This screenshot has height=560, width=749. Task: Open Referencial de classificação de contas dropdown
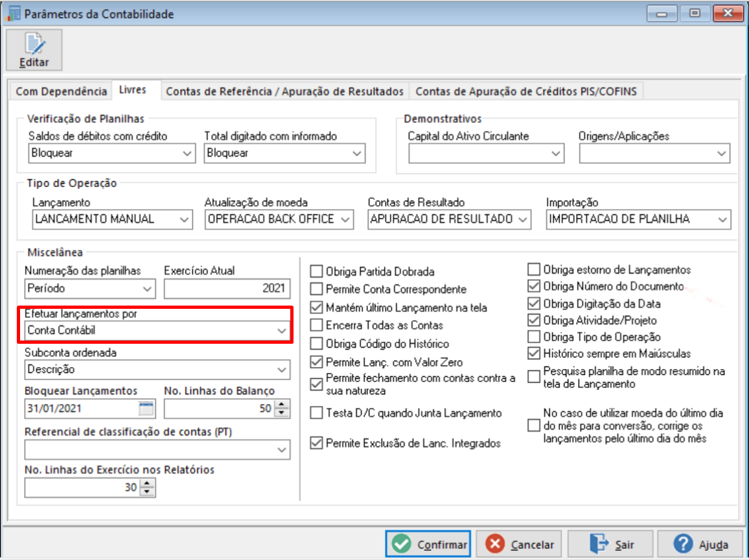coord(157,450)
